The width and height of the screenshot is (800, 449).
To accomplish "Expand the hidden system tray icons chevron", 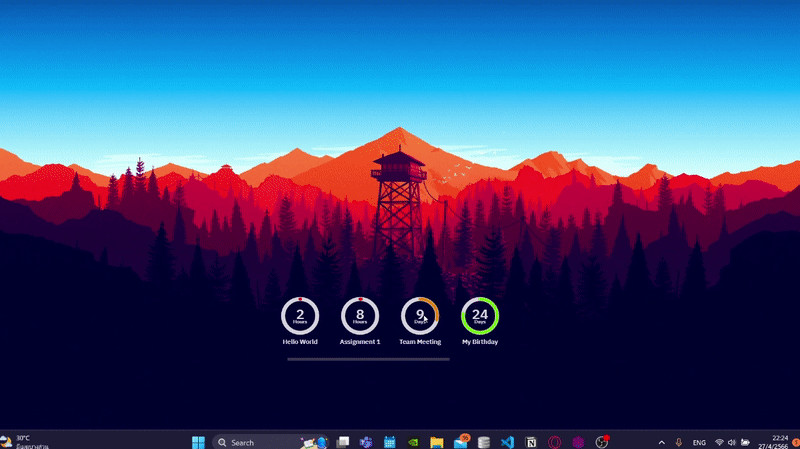I will 662,442.
